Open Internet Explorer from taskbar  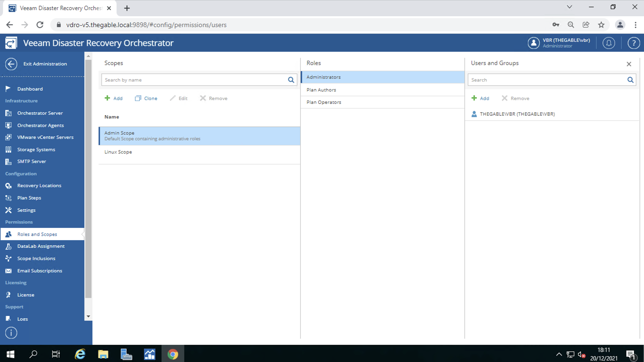tap(80, 354)
